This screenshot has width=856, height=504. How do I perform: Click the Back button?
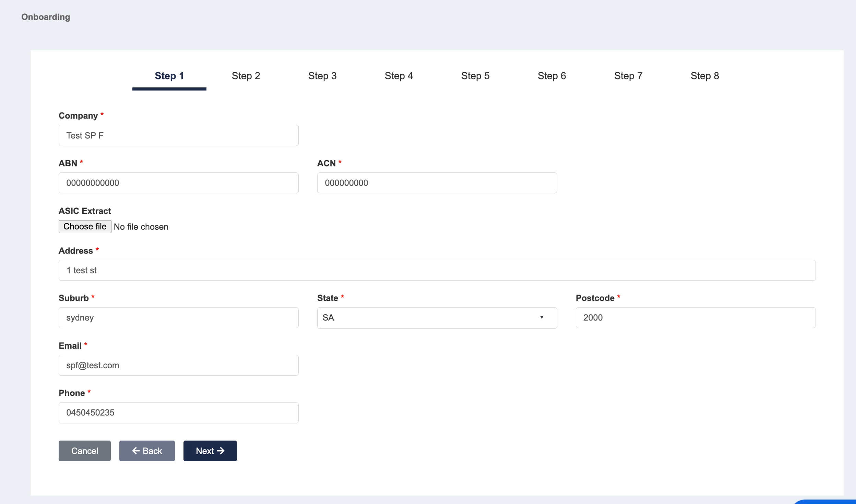pos(147,451)
